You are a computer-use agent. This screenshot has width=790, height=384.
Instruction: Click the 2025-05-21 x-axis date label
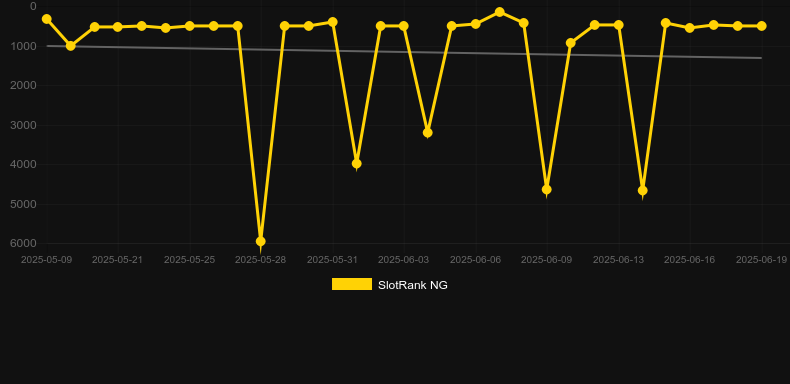pos(117,260)
